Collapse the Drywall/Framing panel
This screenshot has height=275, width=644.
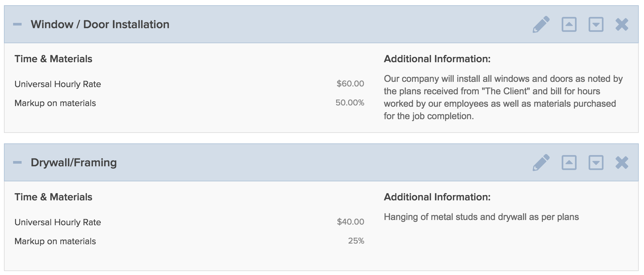click(17, 162)
